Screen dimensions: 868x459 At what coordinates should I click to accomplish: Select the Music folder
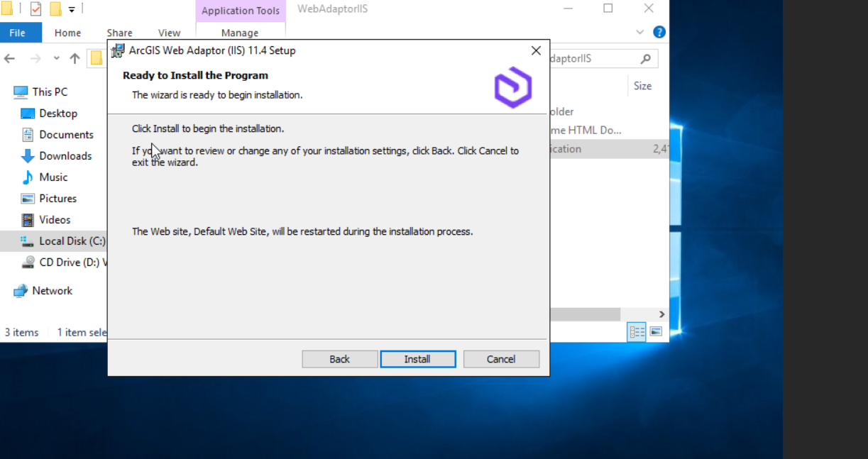click(53, 177)
